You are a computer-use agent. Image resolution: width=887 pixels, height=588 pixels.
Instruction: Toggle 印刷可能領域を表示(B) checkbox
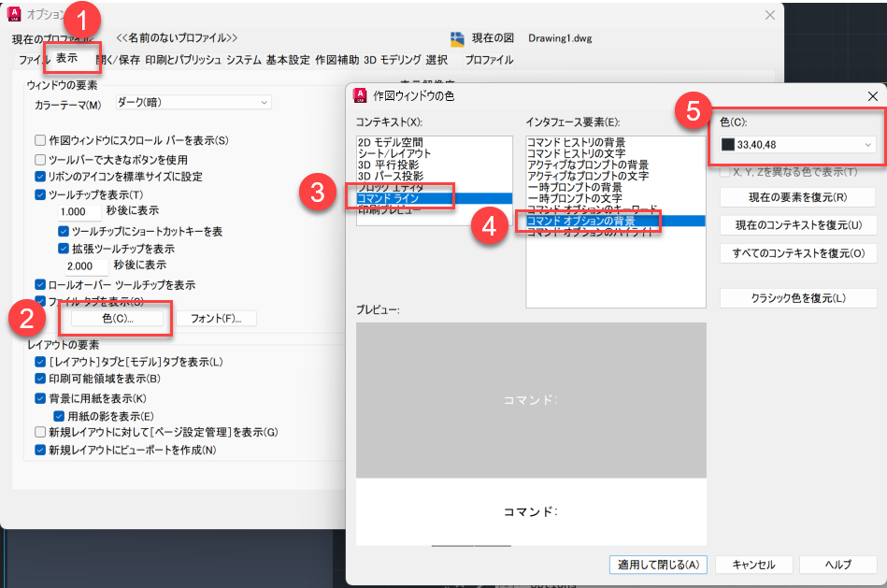(40, 379)
